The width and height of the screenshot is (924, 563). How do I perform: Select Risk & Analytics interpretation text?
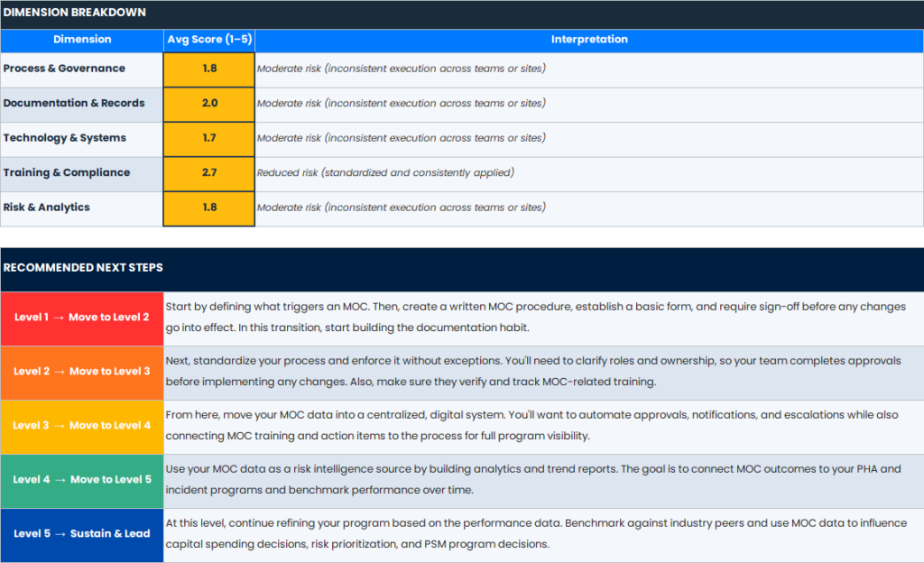click(402, 208)
